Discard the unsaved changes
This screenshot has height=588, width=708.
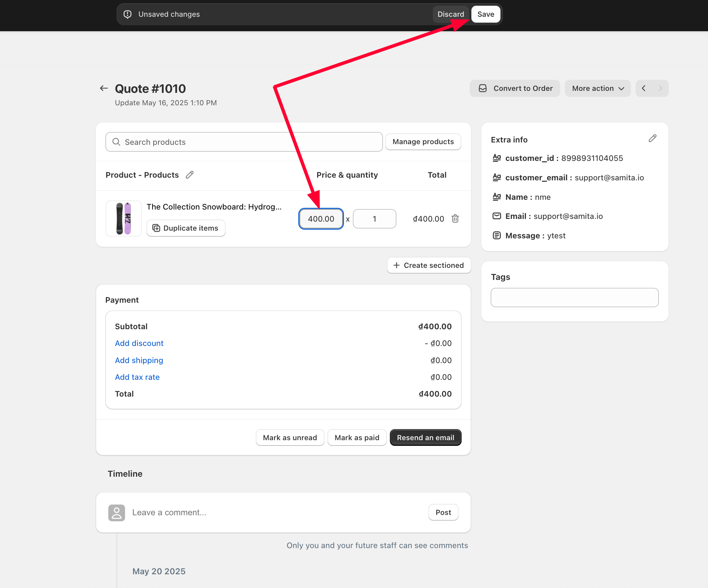coord(451,14)
